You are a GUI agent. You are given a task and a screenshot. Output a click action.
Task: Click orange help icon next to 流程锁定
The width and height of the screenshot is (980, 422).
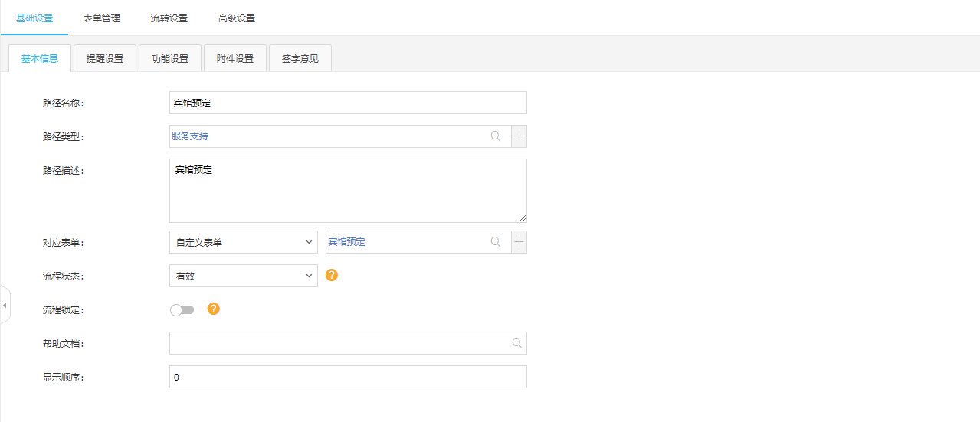(x=214, y=309)
